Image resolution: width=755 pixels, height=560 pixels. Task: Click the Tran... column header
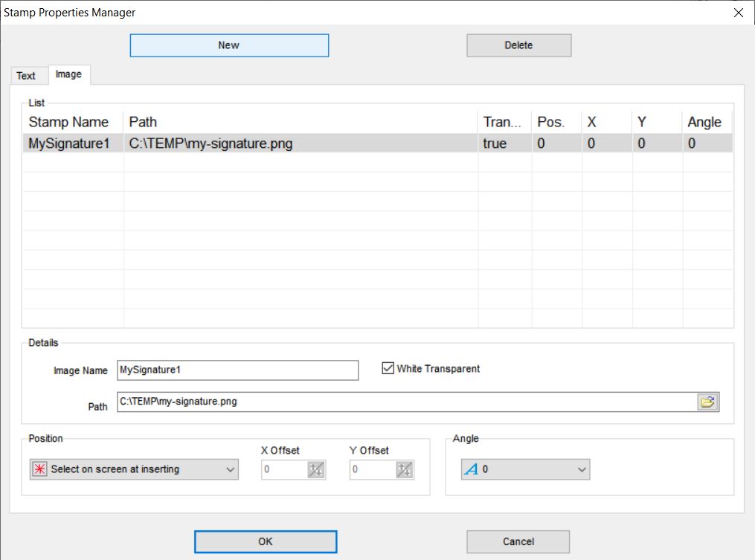[504, 122]
